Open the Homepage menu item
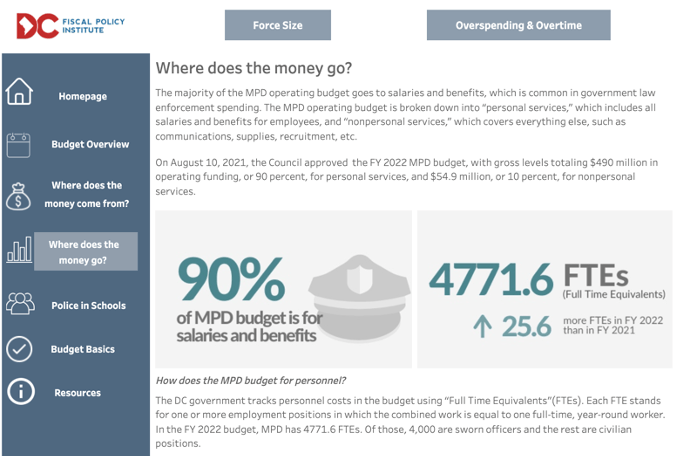Viewport: 678px width, 456px height. [x=83, y=97]
